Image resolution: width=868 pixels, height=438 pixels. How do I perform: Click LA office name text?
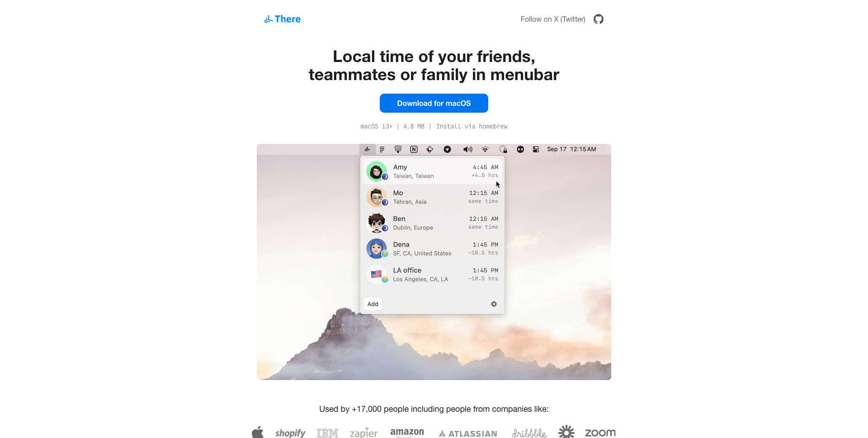407,270
